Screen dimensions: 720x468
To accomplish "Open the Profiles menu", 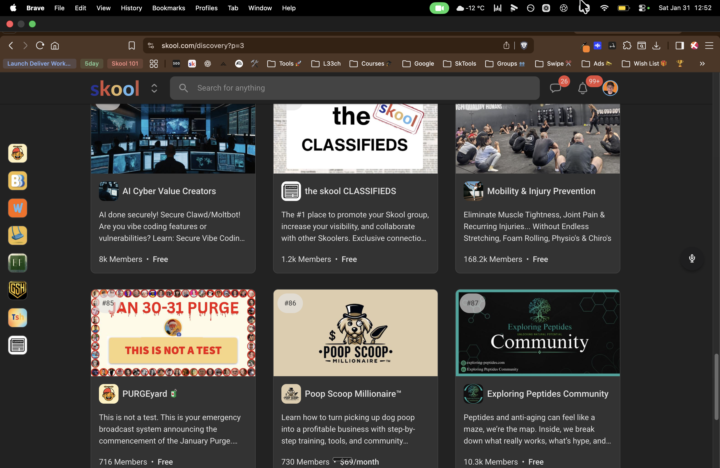I will click(x=206, y=8).
